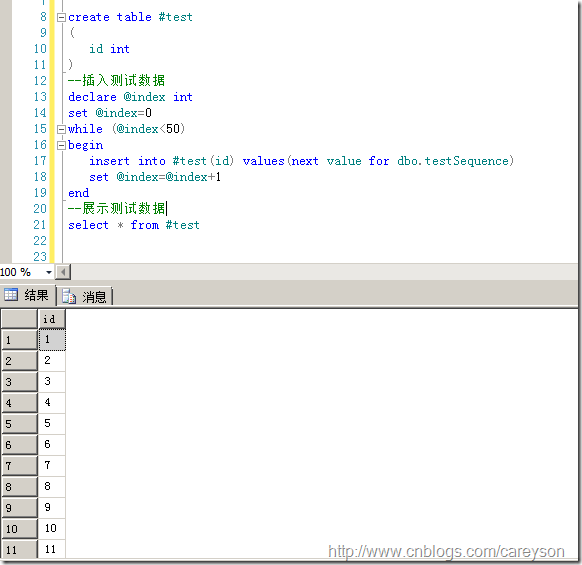Collapse the while loop code block
This screenshot has width=582, height=565.
click(61, 129)
